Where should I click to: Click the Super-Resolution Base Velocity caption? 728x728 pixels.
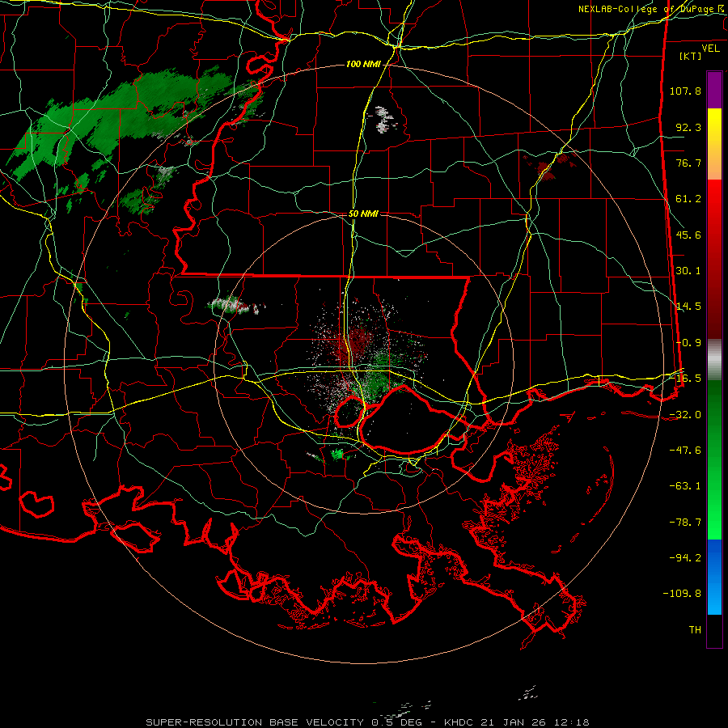click(367, 722)
